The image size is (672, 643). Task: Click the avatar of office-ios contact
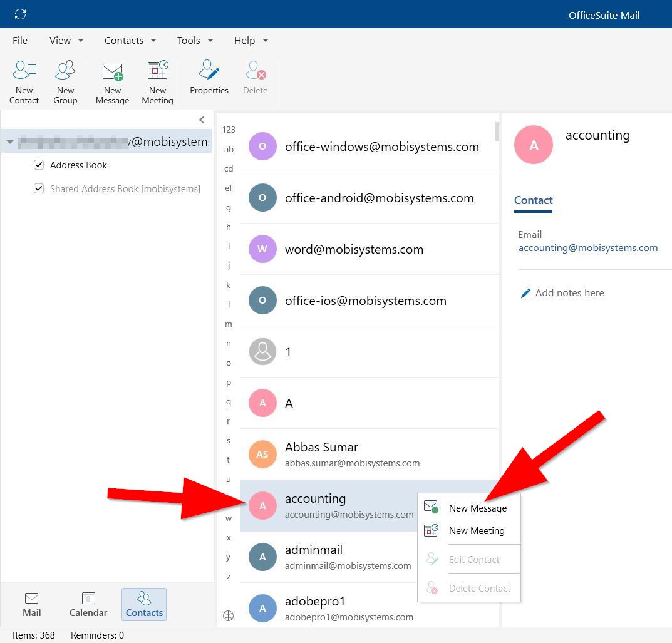[262, 301]
